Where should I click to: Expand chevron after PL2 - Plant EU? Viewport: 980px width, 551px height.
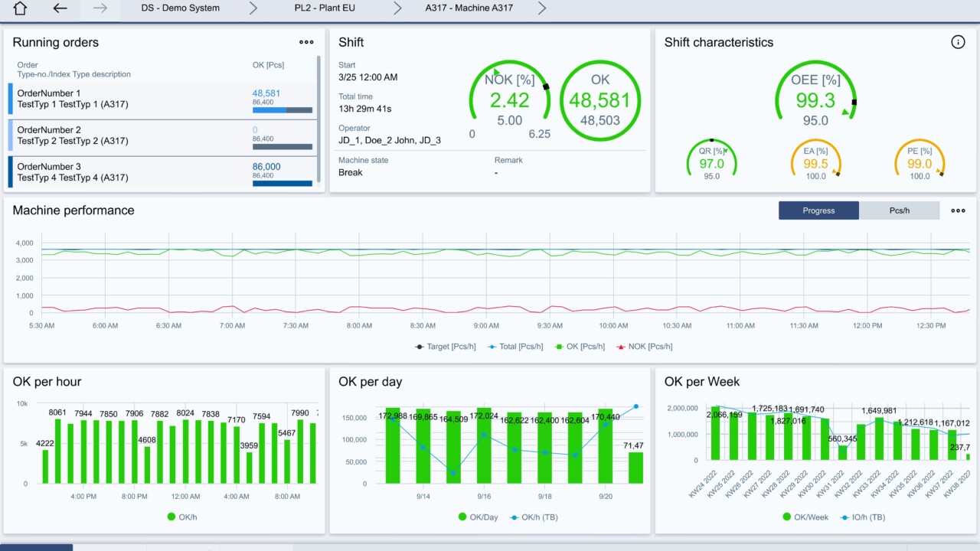click(397, 8)
